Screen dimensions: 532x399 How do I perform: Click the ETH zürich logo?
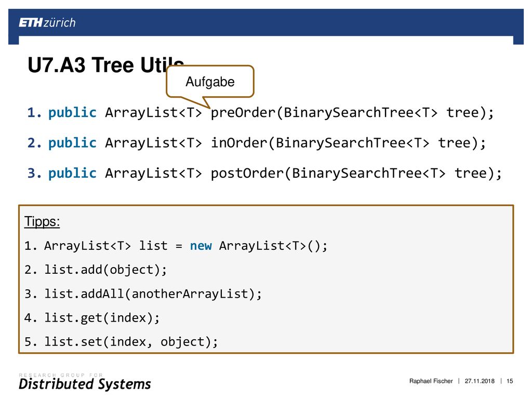(x=47, y=23)
